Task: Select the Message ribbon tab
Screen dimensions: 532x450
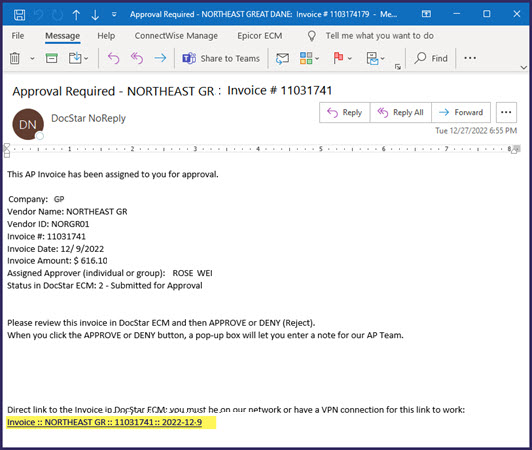Action: (x=63, y=36)
